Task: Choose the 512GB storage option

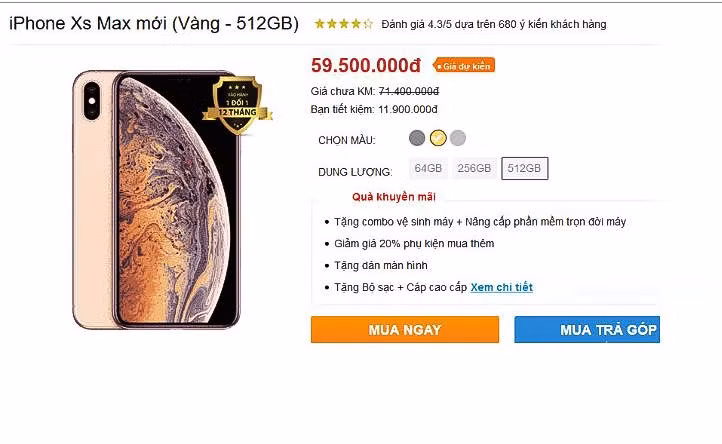Action: coord(525,169)
